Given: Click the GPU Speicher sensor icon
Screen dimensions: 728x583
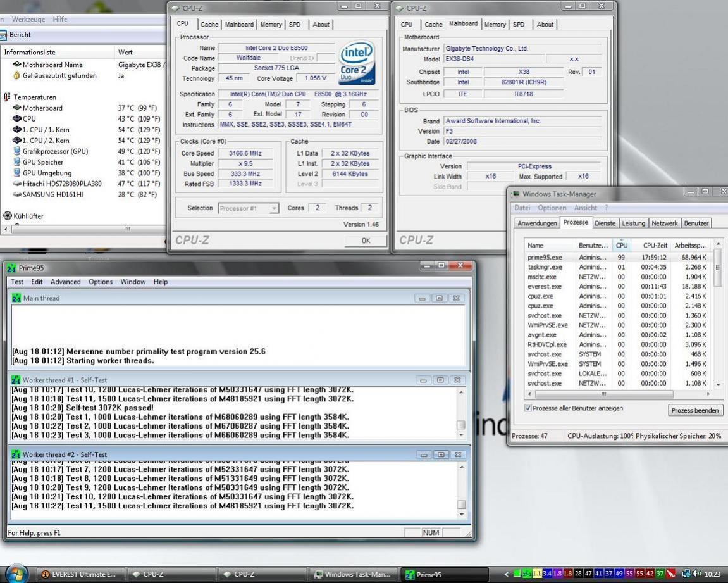Looking at the screenshot, I should point(16,161).
